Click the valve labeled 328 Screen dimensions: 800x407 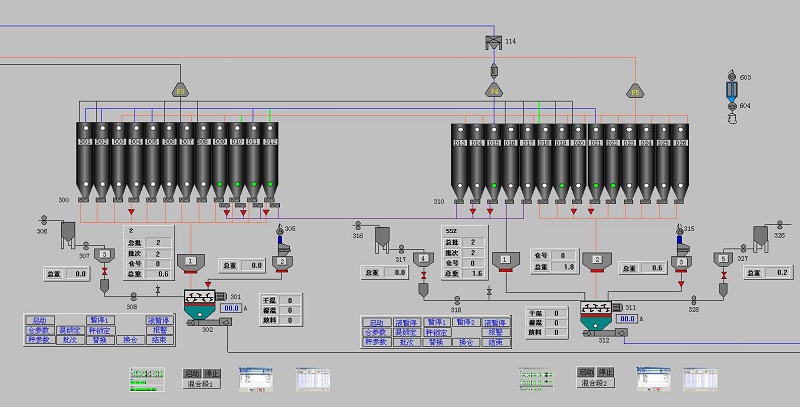pos(695,299)
